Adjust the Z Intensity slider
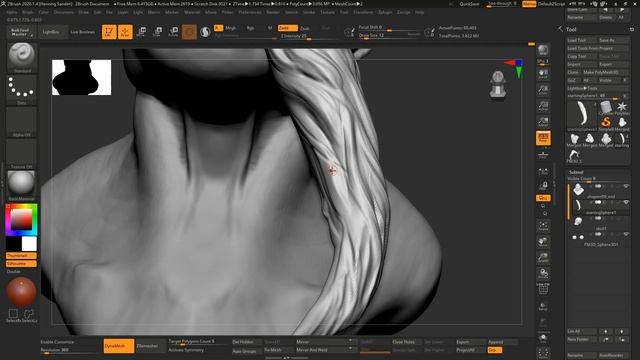This screenshot has height=360, width=640. [306, 36]
